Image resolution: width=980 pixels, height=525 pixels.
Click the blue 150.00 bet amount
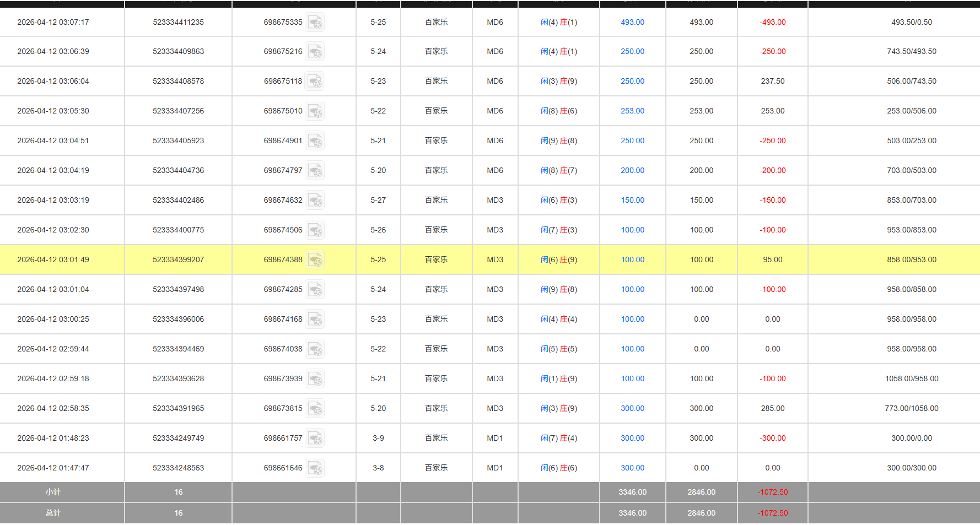[632, 201]
